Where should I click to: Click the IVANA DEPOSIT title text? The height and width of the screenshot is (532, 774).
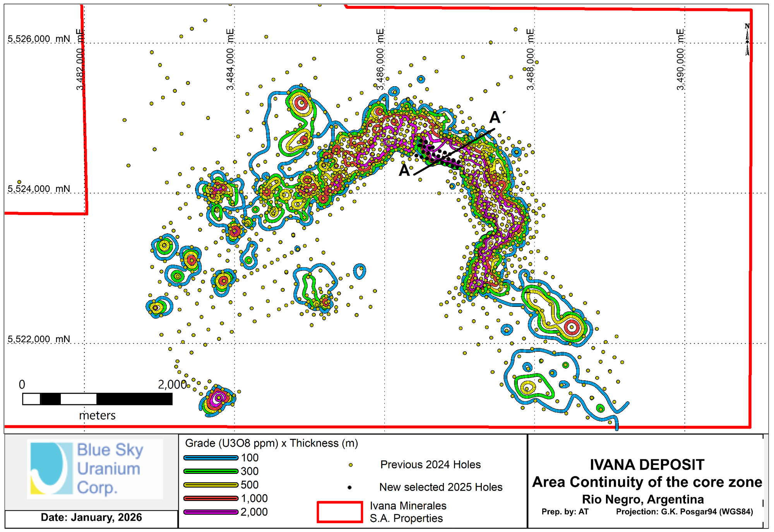coord(647,465)
